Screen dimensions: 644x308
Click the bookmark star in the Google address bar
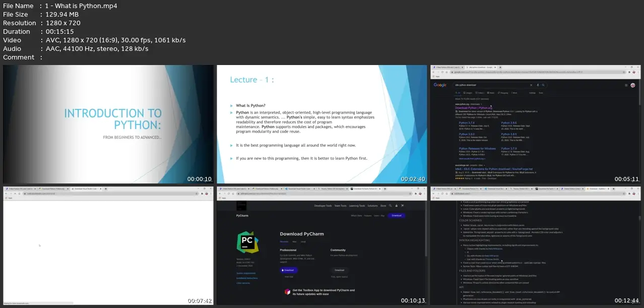(624, 72)
